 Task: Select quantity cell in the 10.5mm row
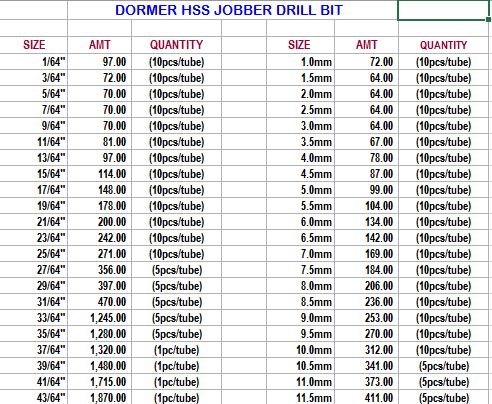(443, 366)
